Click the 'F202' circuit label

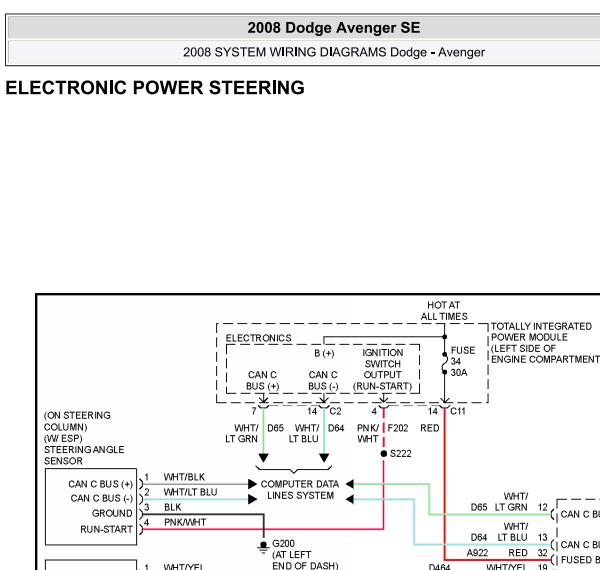pos(398,428)
